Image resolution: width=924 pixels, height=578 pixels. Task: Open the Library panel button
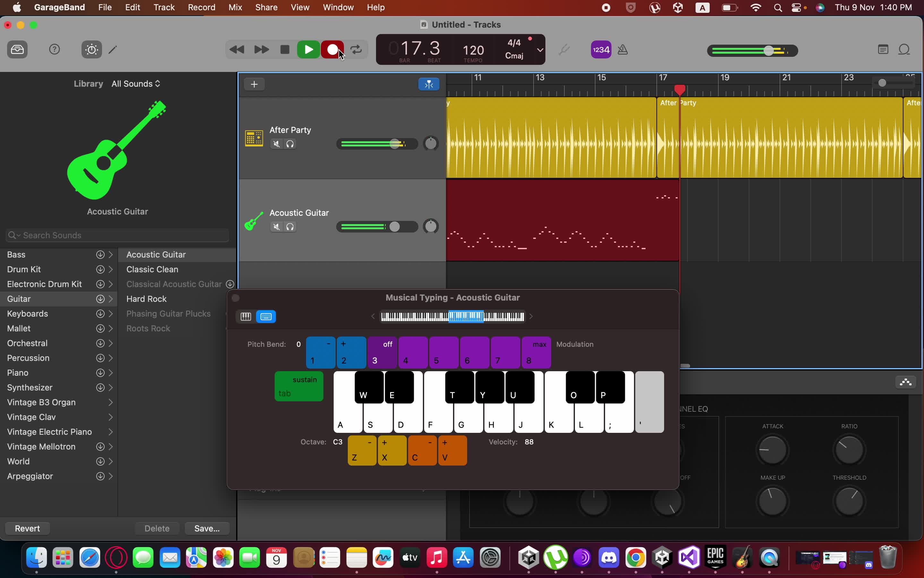tap(17, 49)
